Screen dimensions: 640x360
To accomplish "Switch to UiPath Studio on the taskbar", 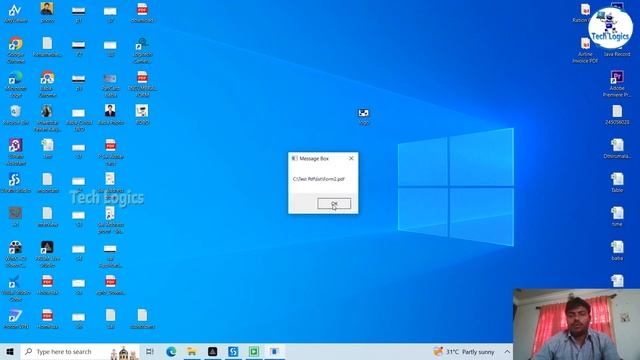I will (233, 351).
